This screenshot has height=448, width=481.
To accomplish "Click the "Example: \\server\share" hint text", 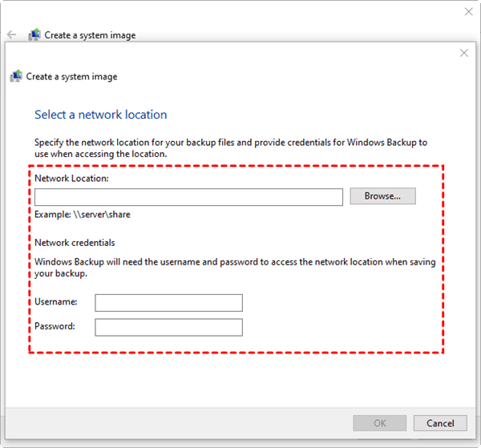I will point(83,215).
